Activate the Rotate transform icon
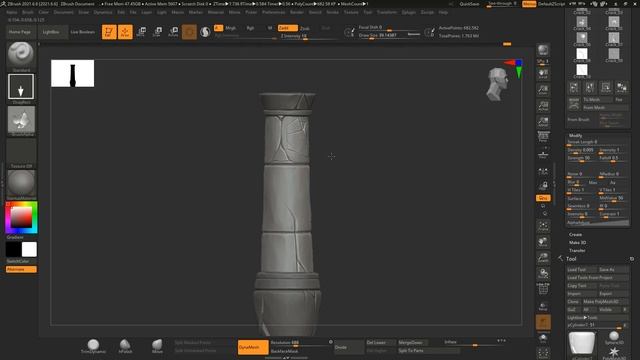Screen dimensions: 640x360 (x=173, y=32)
